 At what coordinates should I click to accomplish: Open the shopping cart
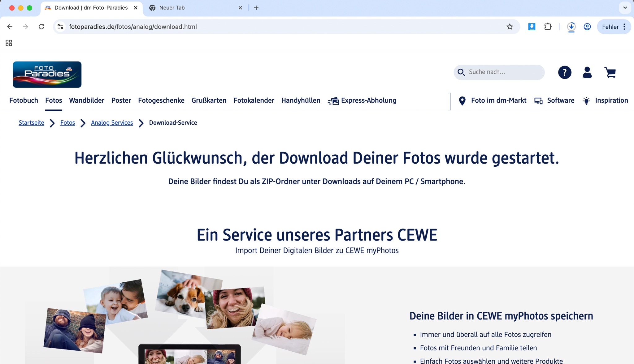[x=610, y=72]
